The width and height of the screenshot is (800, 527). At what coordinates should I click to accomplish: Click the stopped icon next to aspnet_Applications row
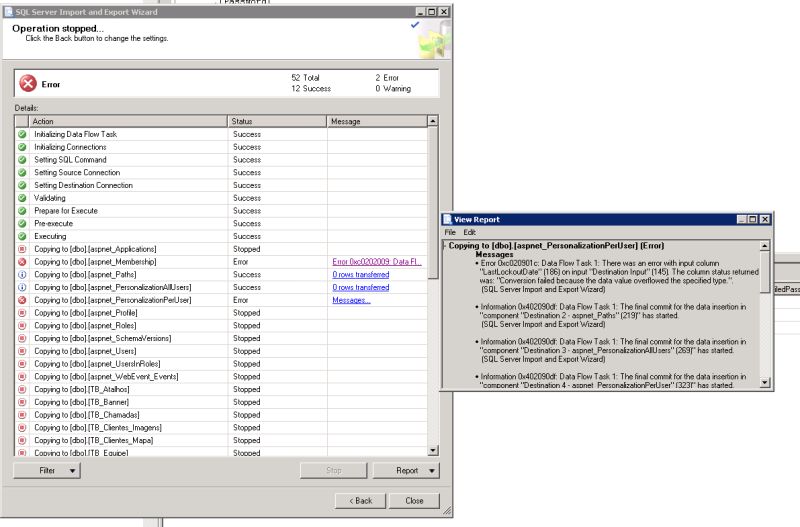[x=22, y=249]
